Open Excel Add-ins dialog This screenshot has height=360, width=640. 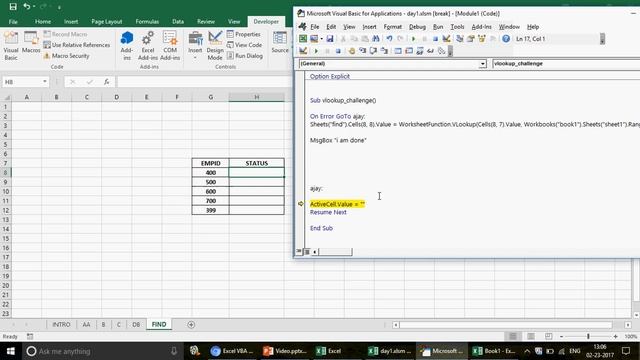(148, 46)
